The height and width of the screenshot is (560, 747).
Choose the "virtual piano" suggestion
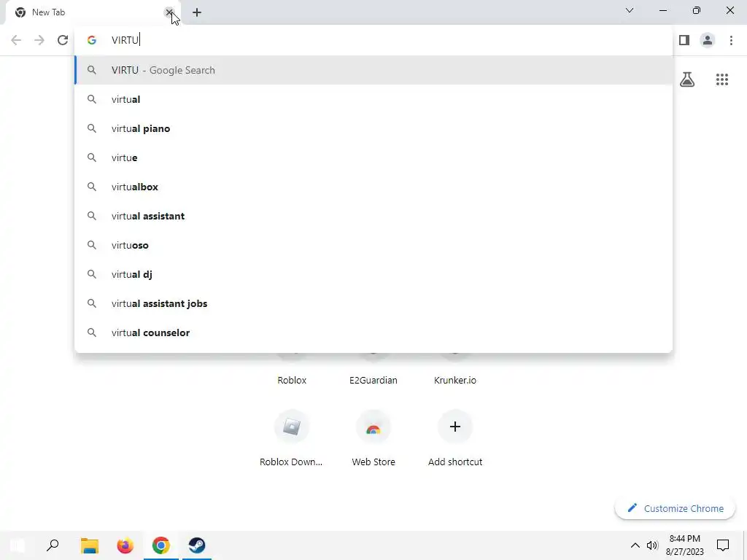pyautogui.click(x=373, y=128)
